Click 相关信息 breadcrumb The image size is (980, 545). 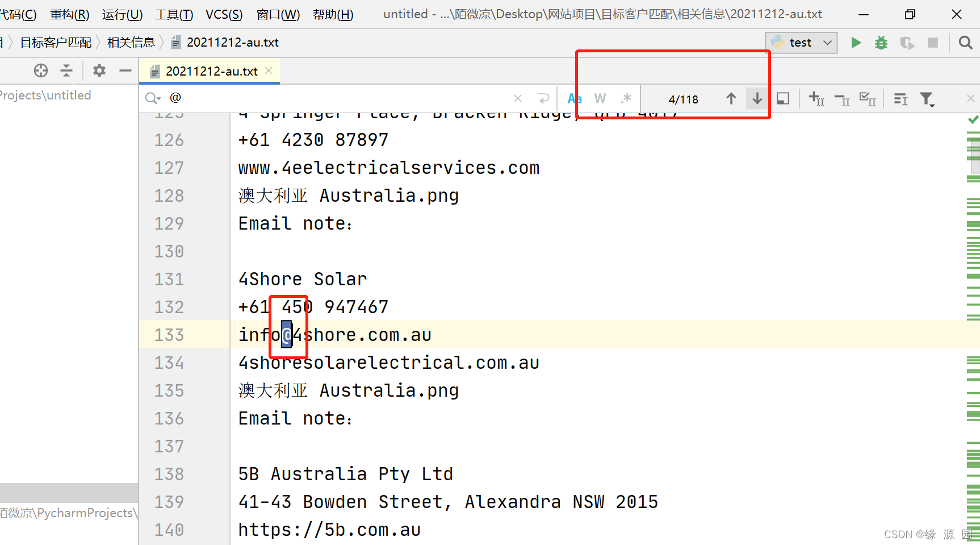(131, 43)
